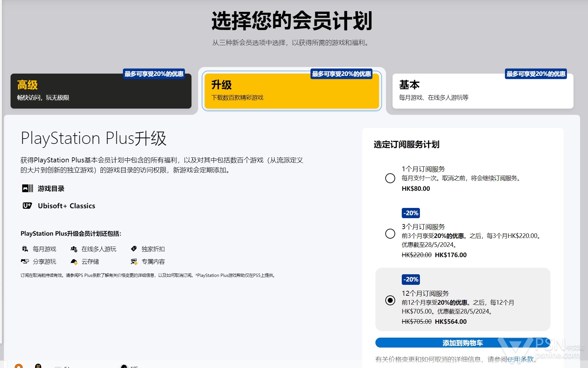Image resolution: width=588 pixels, height=368 pixels.
Task: Choose the 12个月订阅服务 radio button
Action: point(390,300)
